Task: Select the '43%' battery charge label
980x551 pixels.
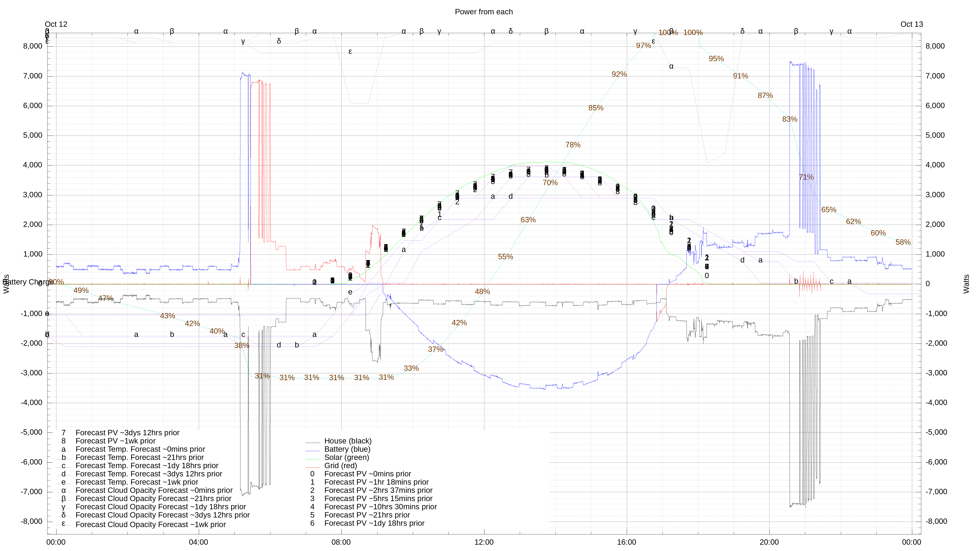Action: (167, 316)
